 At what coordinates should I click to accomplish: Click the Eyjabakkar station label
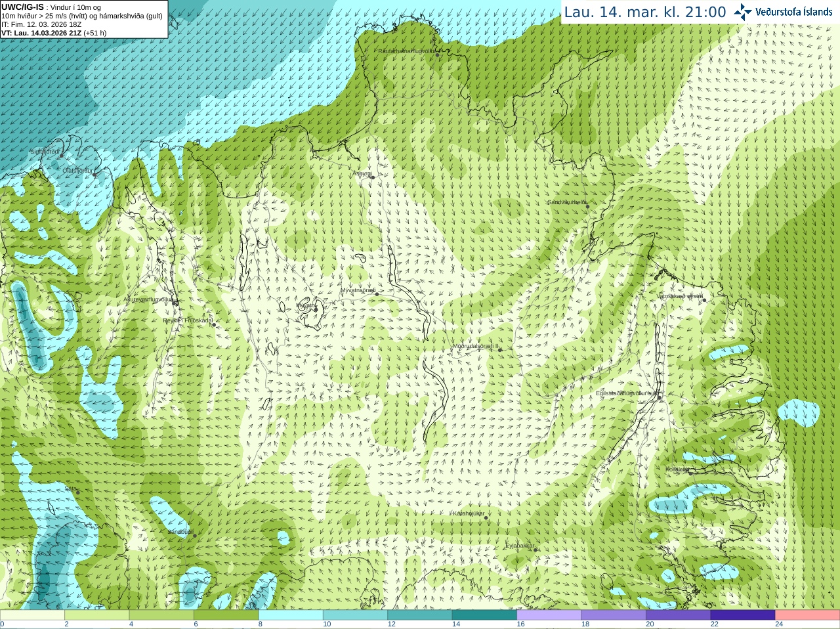tap(520, 546)
